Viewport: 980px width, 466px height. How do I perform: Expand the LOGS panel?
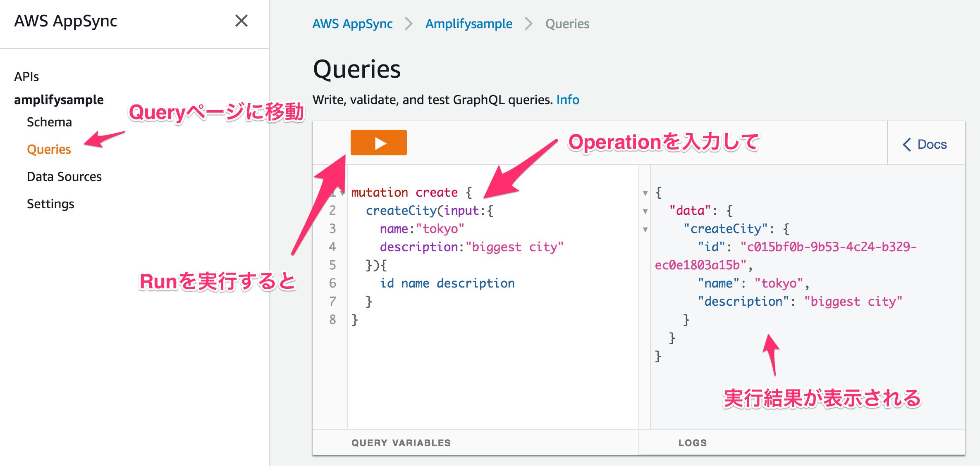click(x=692, y=443)
